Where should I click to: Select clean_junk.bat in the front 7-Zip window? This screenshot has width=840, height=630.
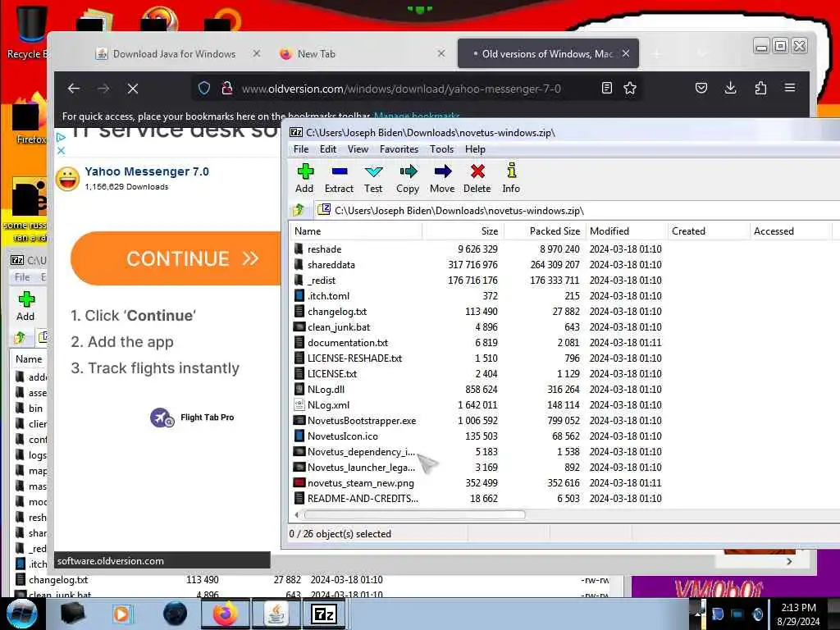(x=478, y=326)
